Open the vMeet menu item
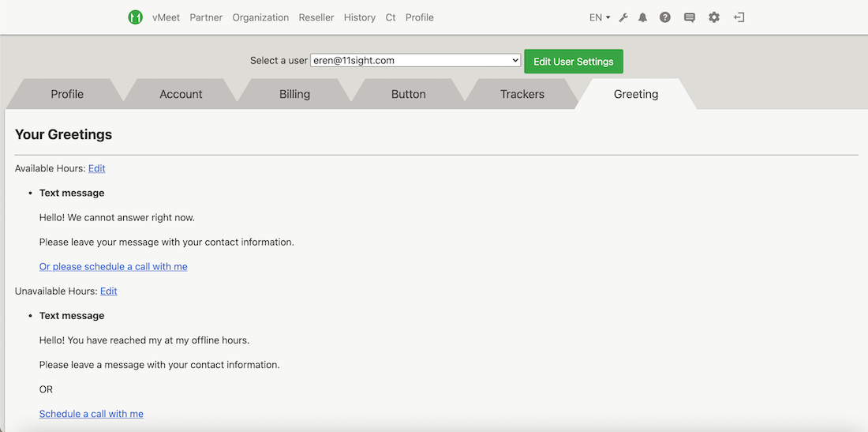 click(166, 17)
